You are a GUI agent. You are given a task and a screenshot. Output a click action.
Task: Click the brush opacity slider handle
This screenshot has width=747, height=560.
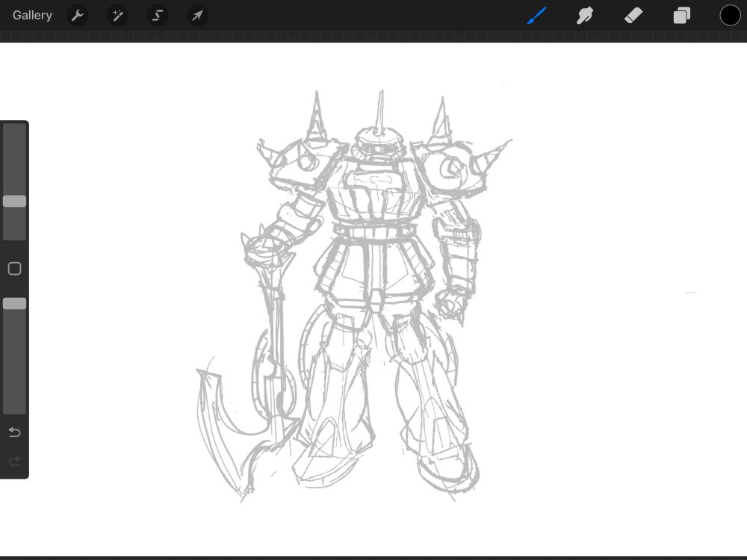click(x=14, y=304)
